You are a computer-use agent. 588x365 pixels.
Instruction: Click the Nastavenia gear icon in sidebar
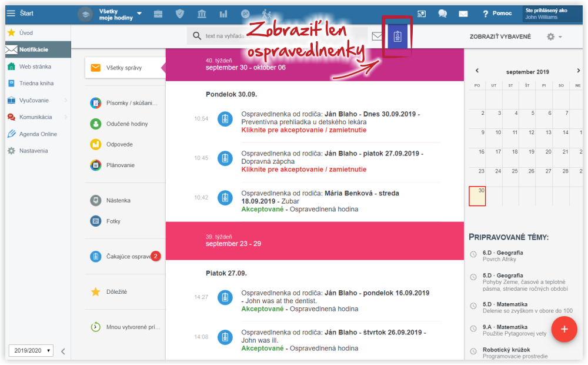[12, 151]
